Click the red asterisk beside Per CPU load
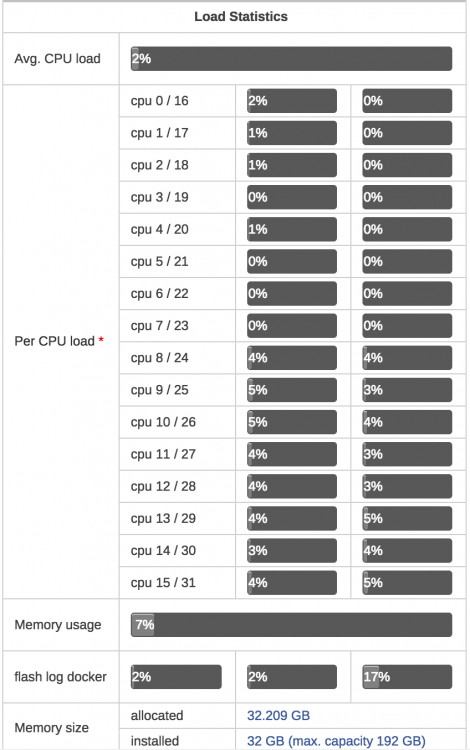470x750 pixels. click(x=101, y=340)
